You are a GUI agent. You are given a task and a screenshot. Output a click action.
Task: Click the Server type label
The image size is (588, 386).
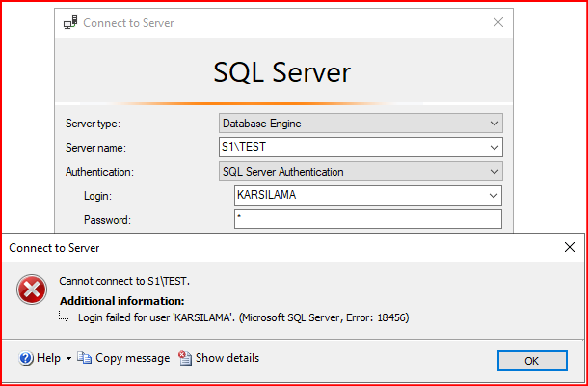pos(93,124)
